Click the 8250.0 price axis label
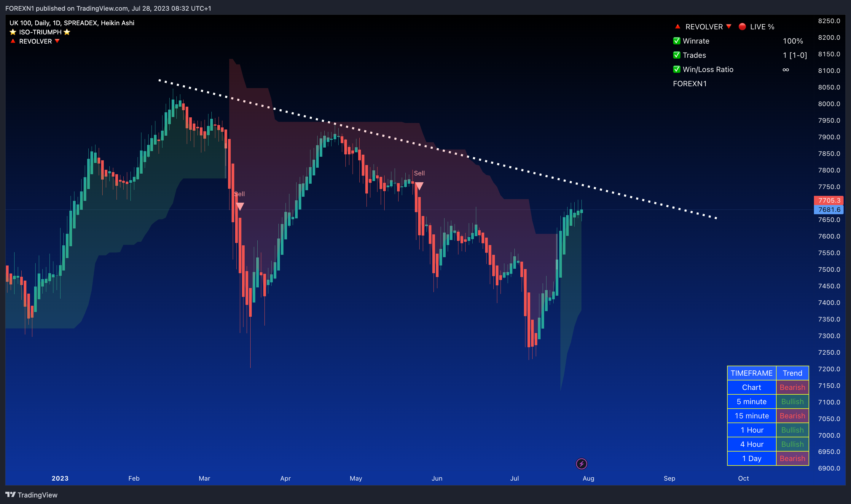The image size is (851, 504). [829, 21]
